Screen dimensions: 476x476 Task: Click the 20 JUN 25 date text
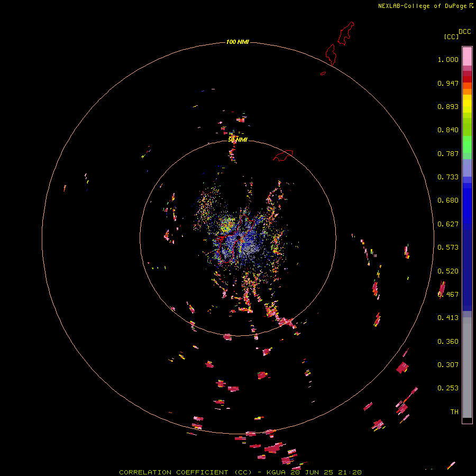pos(312,472)
